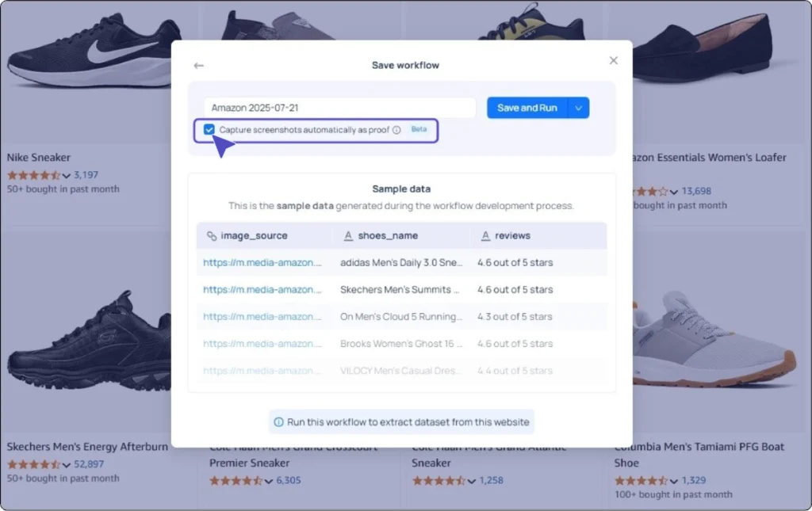Click the Columbia Tamiami grey shoe image
This screenshot has height=511, width=812.
coord(714,339)
